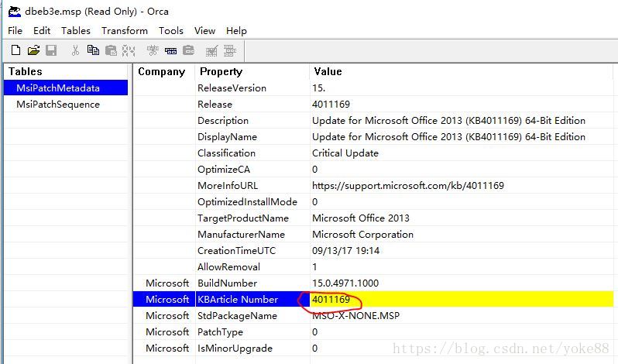Select the AllowRemoval property cell
This screenshot has height=364, width=618.
tap(229, 266)
